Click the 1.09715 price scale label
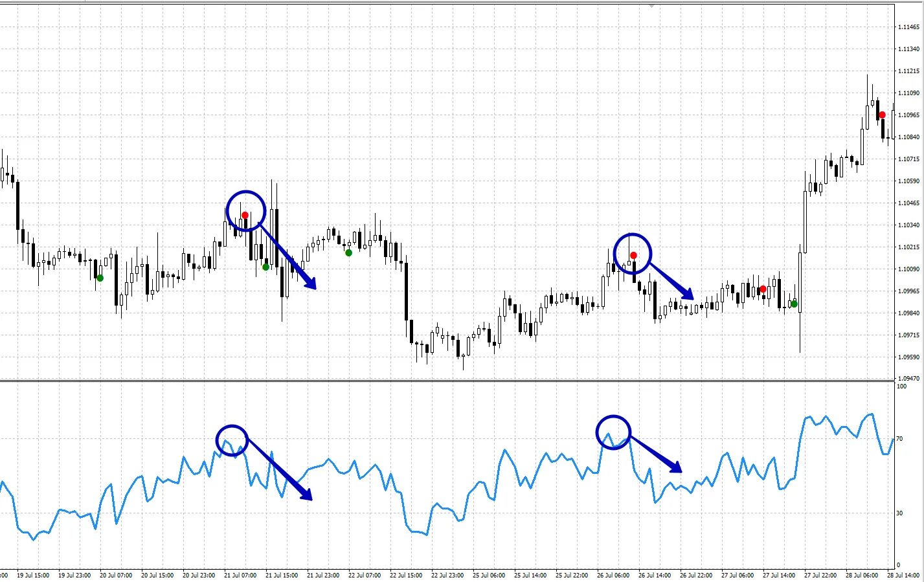Image resolution: width=924 pixels, height=582 pixels. tap(908, 335)
